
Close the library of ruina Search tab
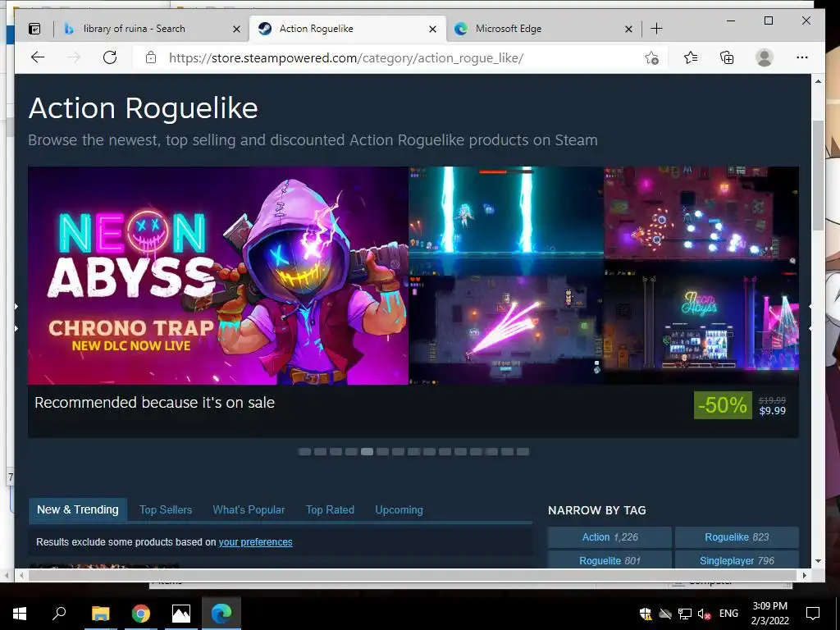click(236, 29)
